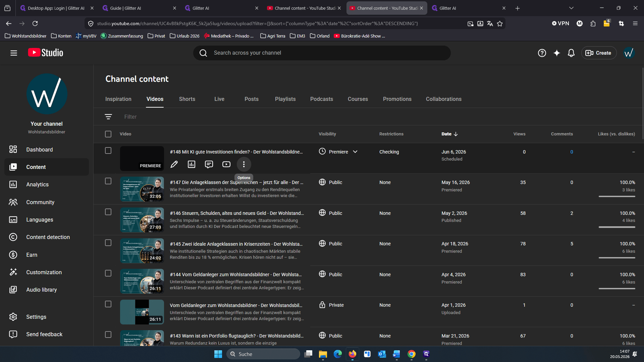Open the thumbnail of video #147
Viewport: 644px width, 362px height.
tap(142, 189)
